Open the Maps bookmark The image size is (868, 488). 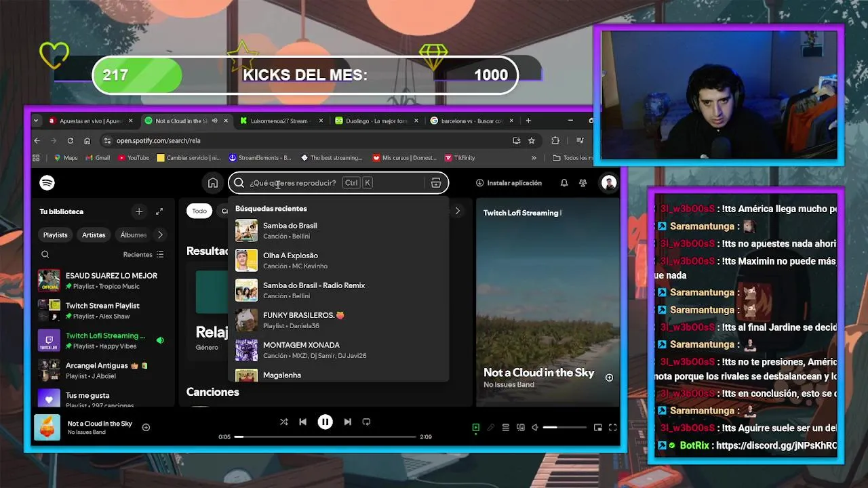(66, 158)
